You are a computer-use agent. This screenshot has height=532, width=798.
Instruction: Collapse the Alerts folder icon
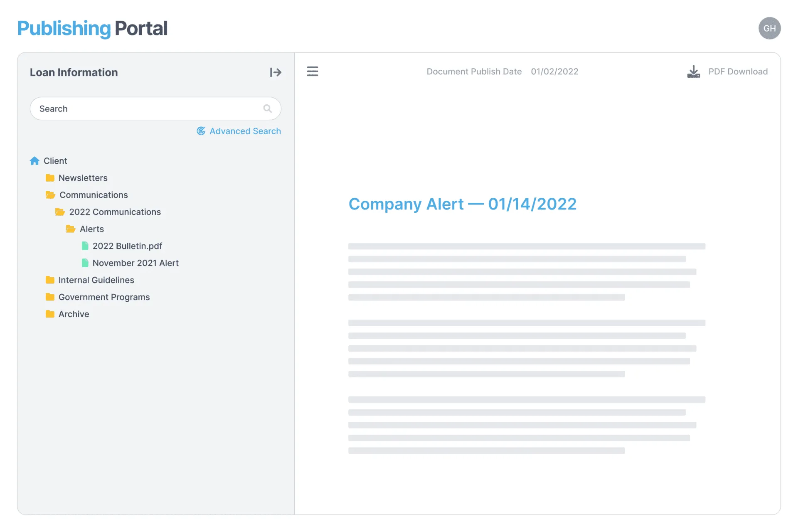coord(71,229)
